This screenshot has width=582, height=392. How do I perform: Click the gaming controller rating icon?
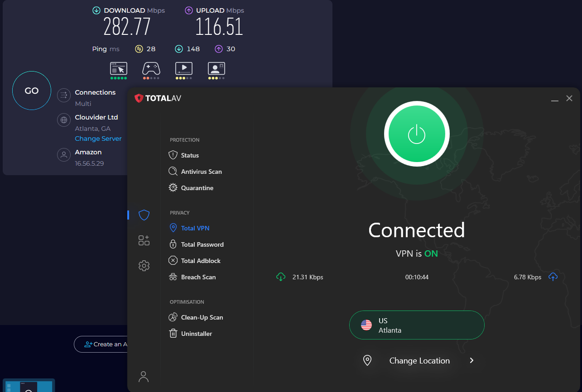151,69
